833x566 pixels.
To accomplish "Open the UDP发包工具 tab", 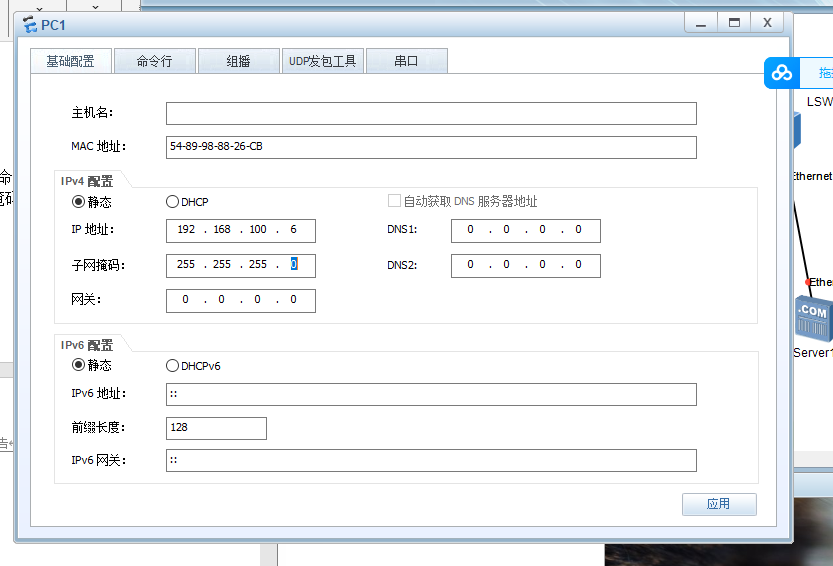I will pyautogui.click(x=322, y=61).
